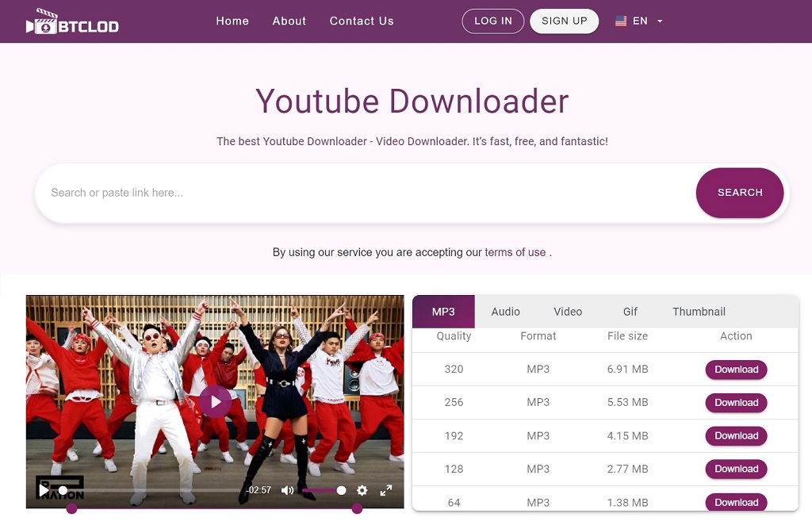Click the 128 quality value
812x525 pixels.
tap(454, 469)
